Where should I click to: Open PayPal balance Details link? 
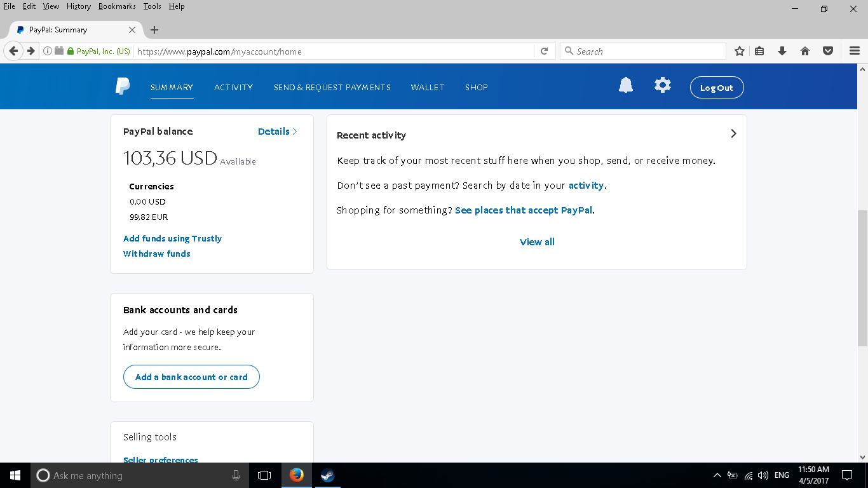[x=277, y=132]
